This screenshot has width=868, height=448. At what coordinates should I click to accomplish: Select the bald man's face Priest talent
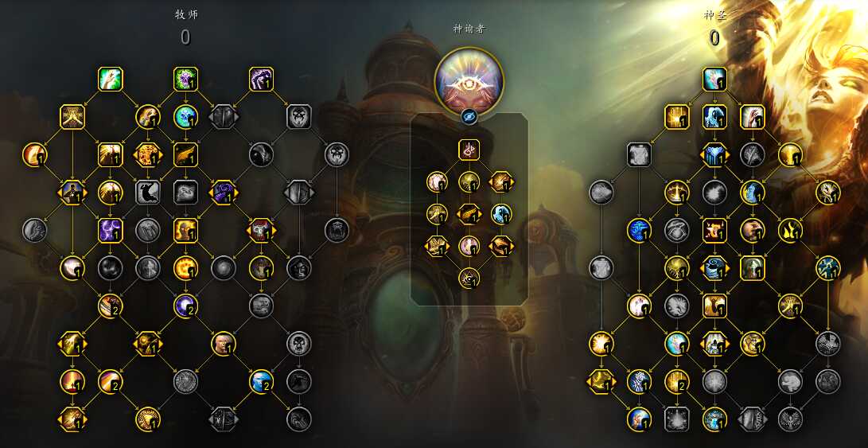tap(224, 344)
